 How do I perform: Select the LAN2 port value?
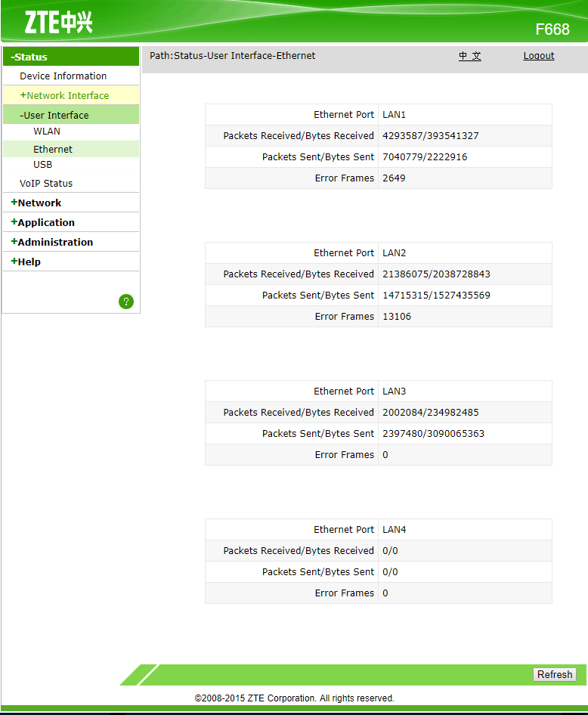(x=395, y=253)
